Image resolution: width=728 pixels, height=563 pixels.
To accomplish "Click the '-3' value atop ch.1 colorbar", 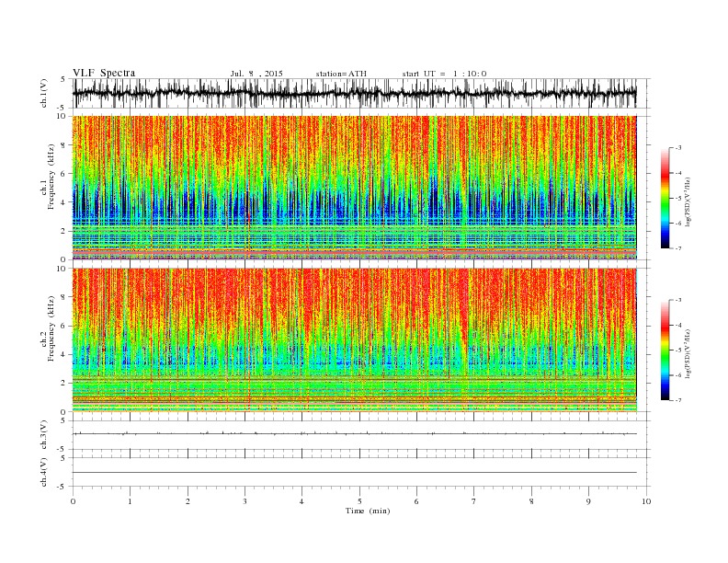I will [x=677, y=148].
